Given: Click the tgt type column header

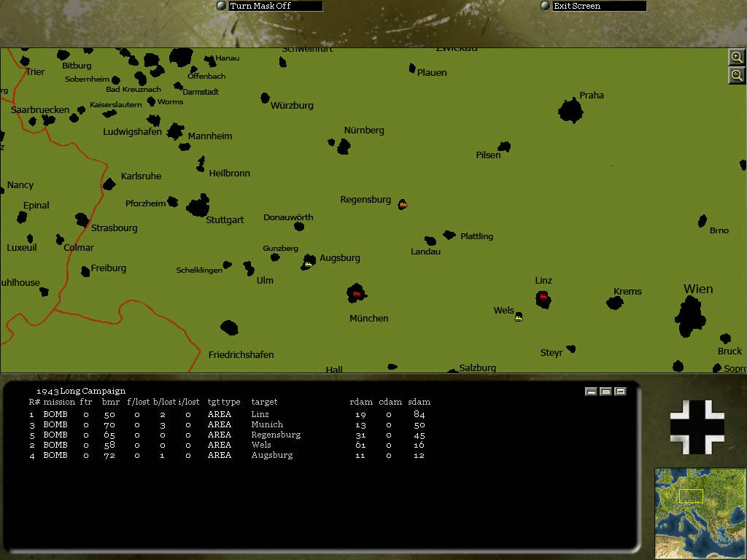Looking at the screenshot, I should coord(224,402).
